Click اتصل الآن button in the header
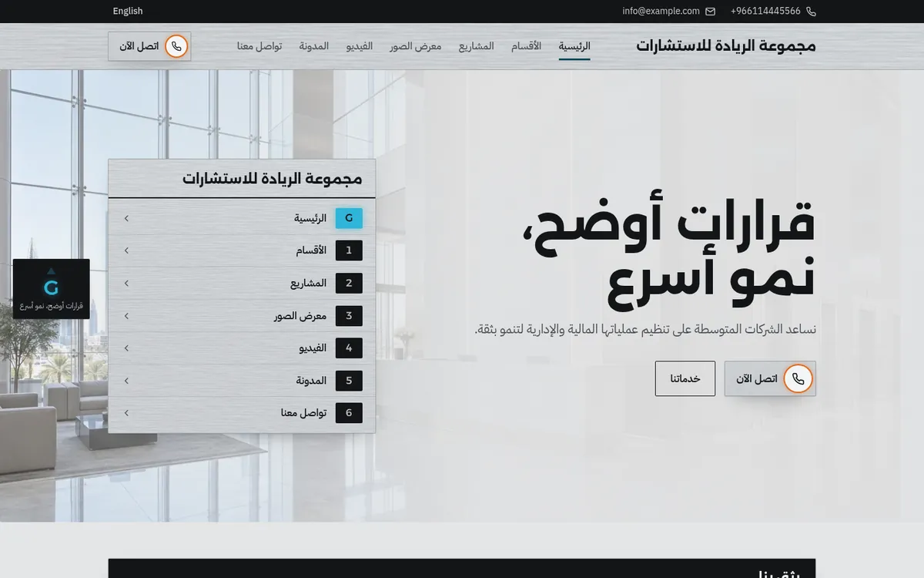The height and width of the screenshot is (578, 924). click(x=149, y=46)
